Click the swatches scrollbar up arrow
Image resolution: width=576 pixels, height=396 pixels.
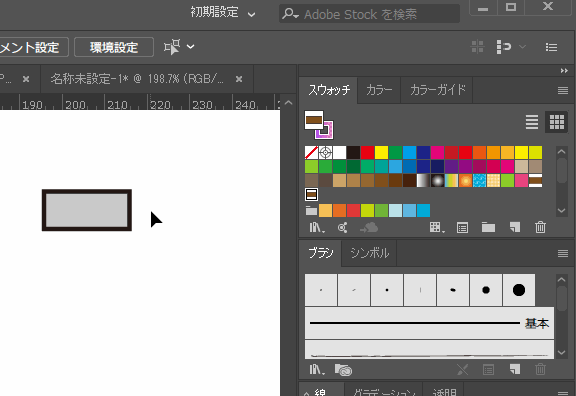(561, 151)
